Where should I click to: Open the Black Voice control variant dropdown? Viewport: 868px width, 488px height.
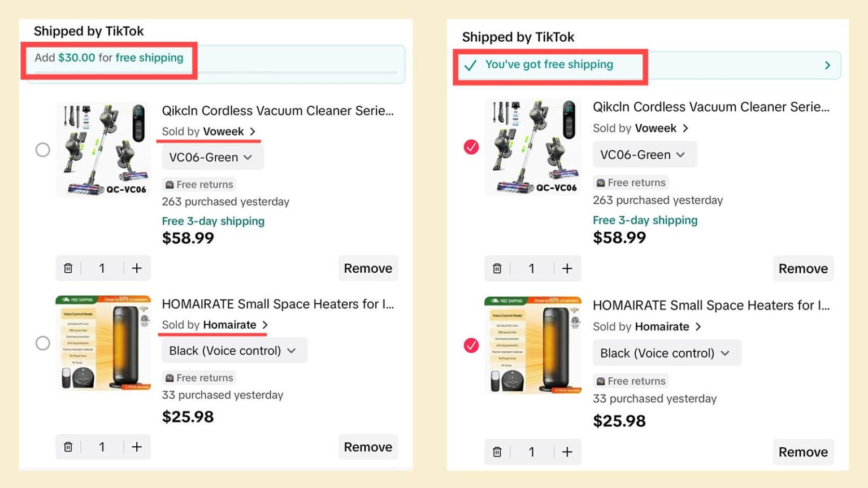click(233, 350)
